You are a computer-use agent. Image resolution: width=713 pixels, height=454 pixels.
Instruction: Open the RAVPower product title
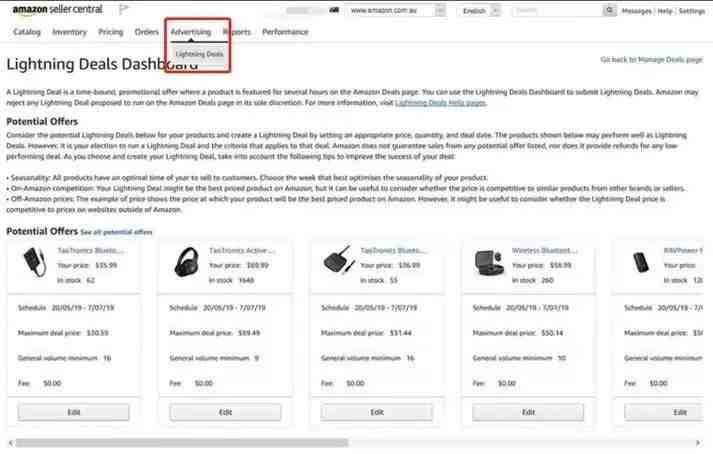click(683, 251)
